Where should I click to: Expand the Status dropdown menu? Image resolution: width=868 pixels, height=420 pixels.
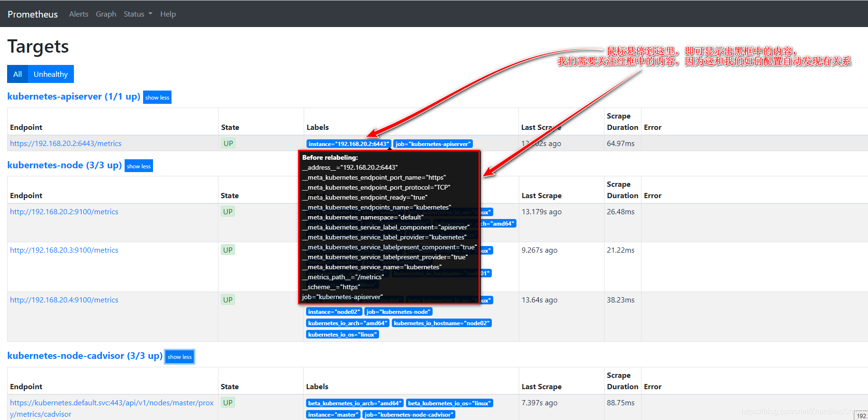(x=138, y=14)
